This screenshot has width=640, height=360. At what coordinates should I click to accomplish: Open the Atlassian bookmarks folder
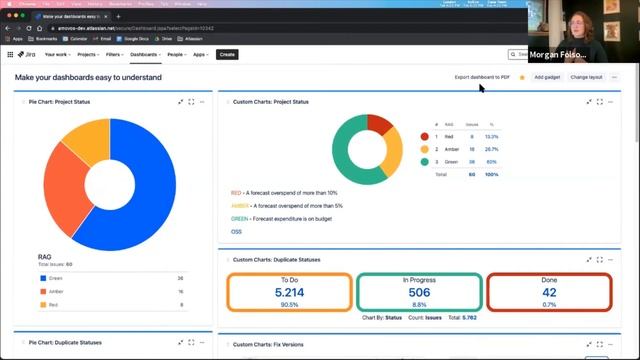(x=190, y=39)
